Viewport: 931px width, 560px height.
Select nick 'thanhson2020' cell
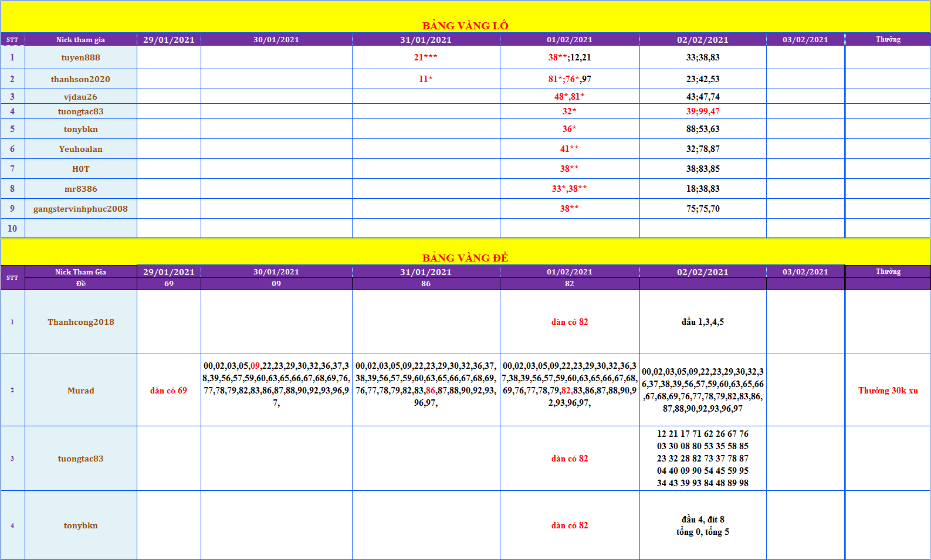[x=81, y=79]
